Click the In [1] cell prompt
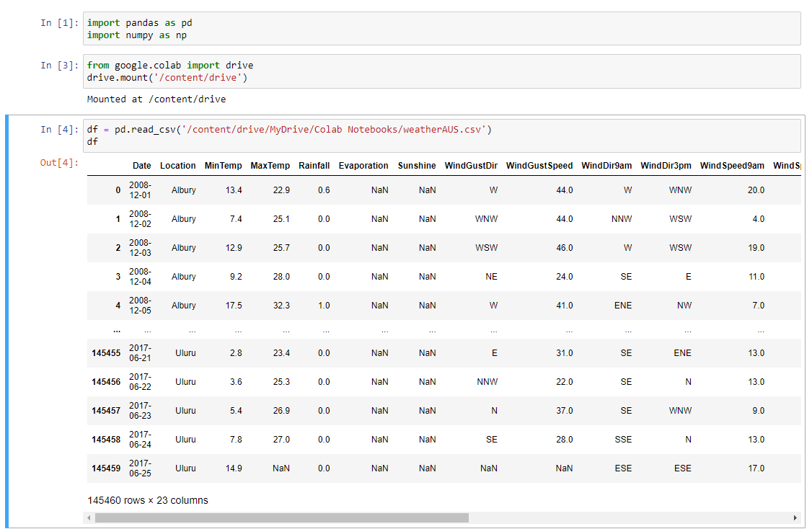 click(x=60, y=23)
